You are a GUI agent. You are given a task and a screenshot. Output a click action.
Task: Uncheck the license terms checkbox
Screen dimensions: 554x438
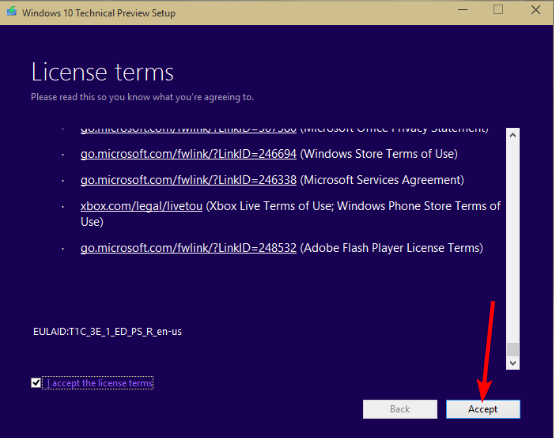[36, 383]
